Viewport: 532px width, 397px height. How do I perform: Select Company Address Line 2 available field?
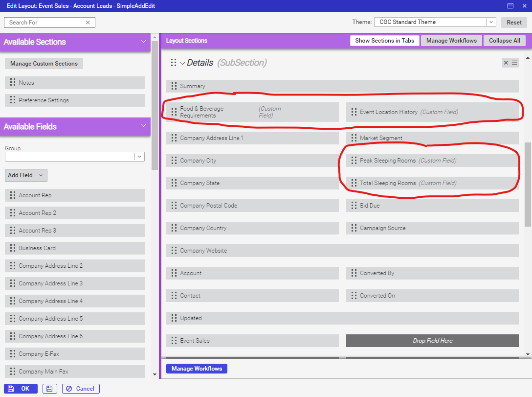click(x=75, y=266)
